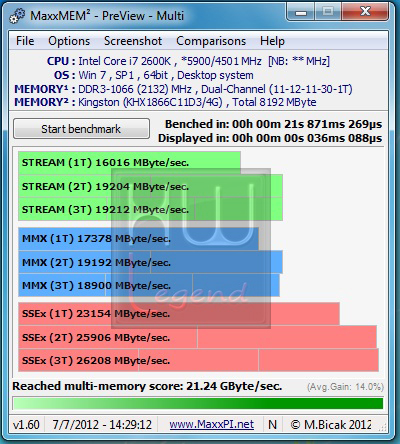
Task: Open the Screenshot menu
Action: click(x=133, y=41)
